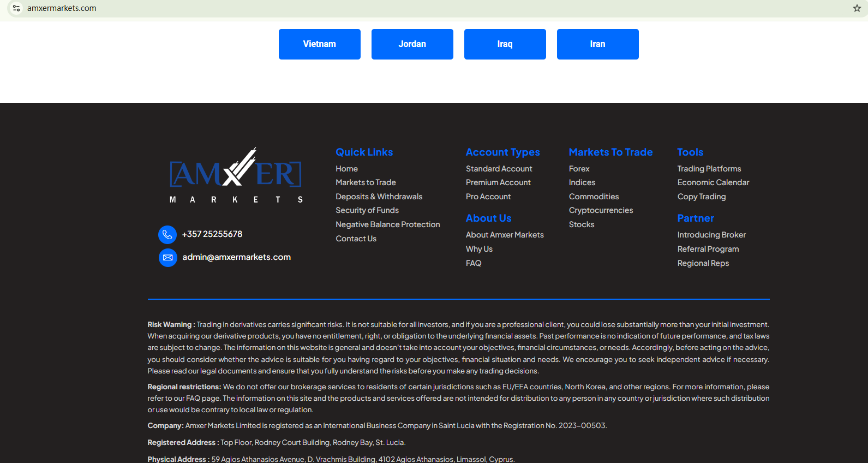Open the Copy Trading link
Image resolution: width=868 pixels, height=463 pixels.
[702, 197]
